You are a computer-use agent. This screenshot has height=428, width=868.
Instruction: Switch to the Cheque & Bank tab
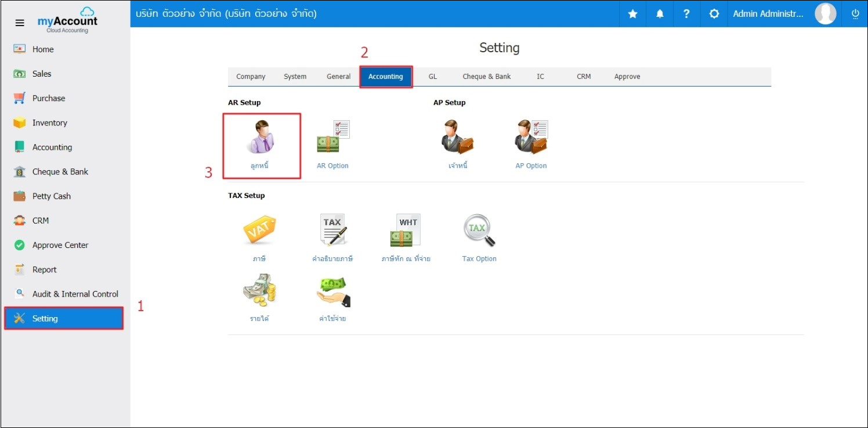[487, 77]
